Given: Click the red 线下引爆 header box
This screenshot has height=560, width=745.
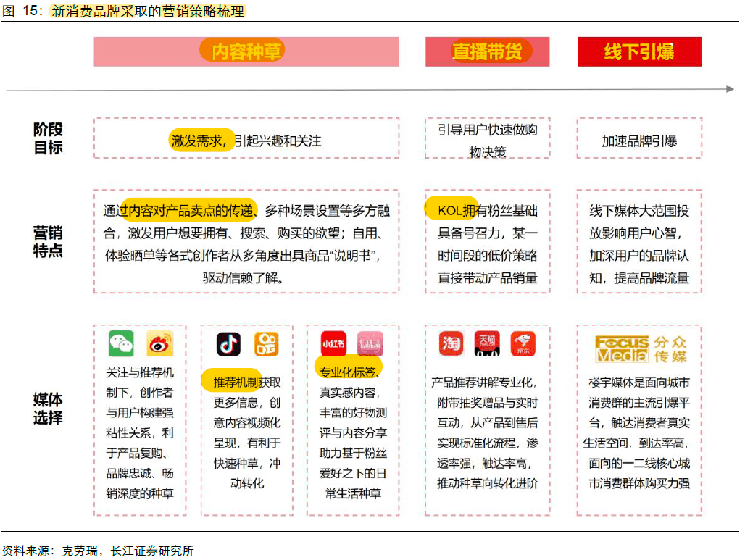Looking at the screenshot, I should point(639,51).
